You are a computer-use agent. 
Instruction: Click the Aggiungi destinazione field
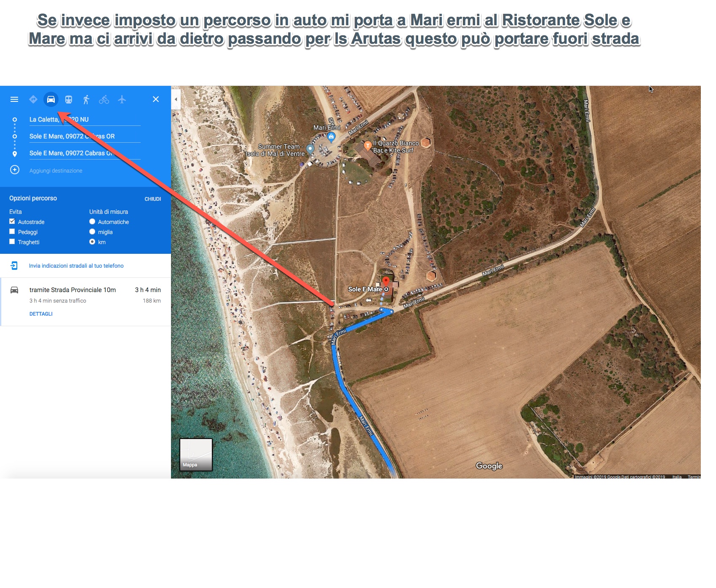(x=56, y=170)
